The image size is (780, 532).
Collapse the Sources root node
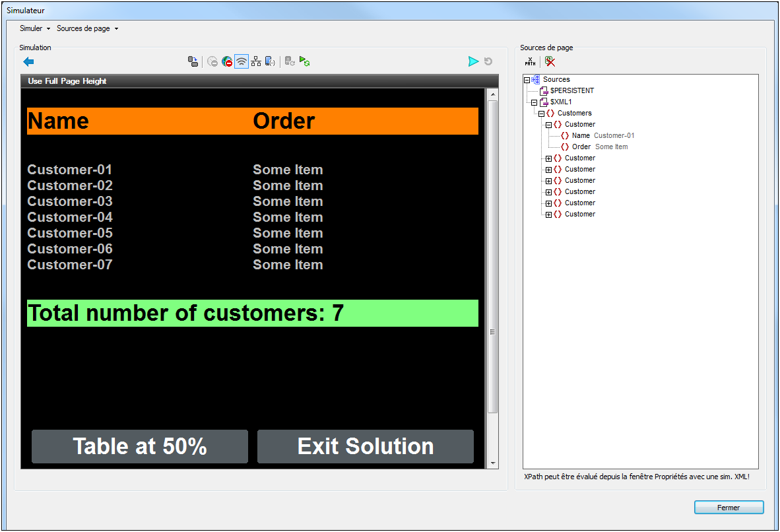(x=527, y=79)
